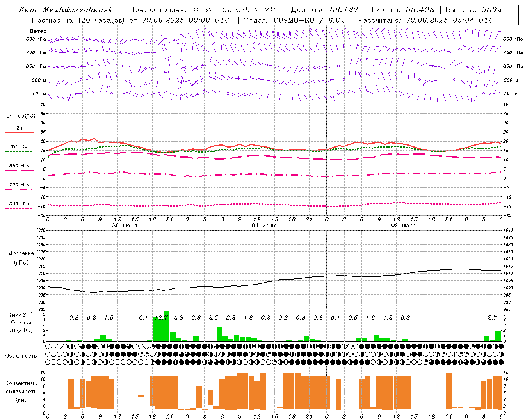The image size is (525, 420).
Task: Click the "30 июня" date label
Action: pos(125,226)
